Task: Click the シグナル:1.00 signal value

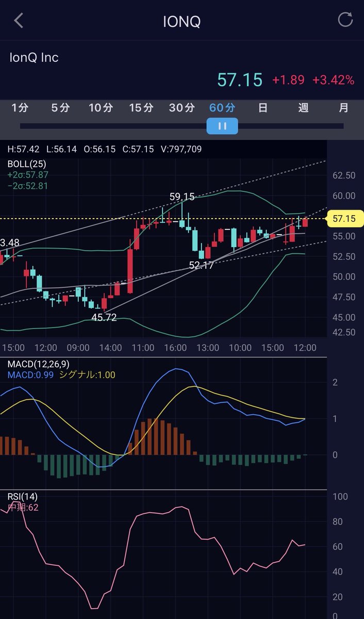Action: tap(87, 375)
